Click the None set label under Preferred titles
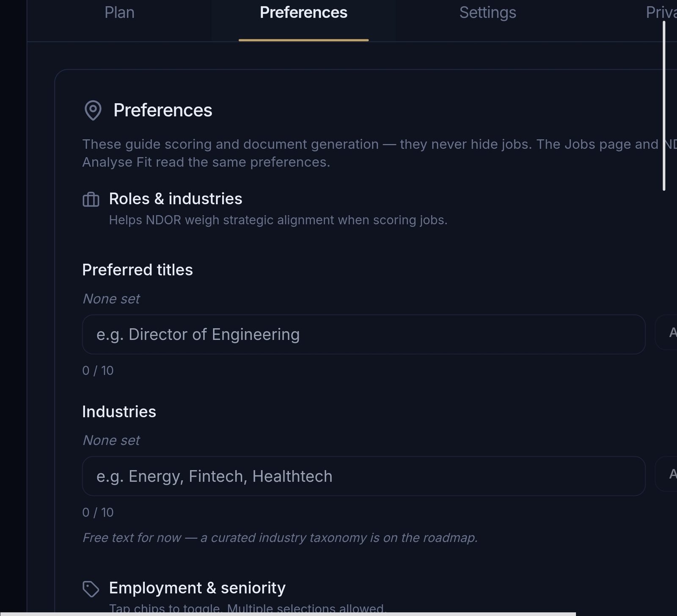 pos(111,299)
